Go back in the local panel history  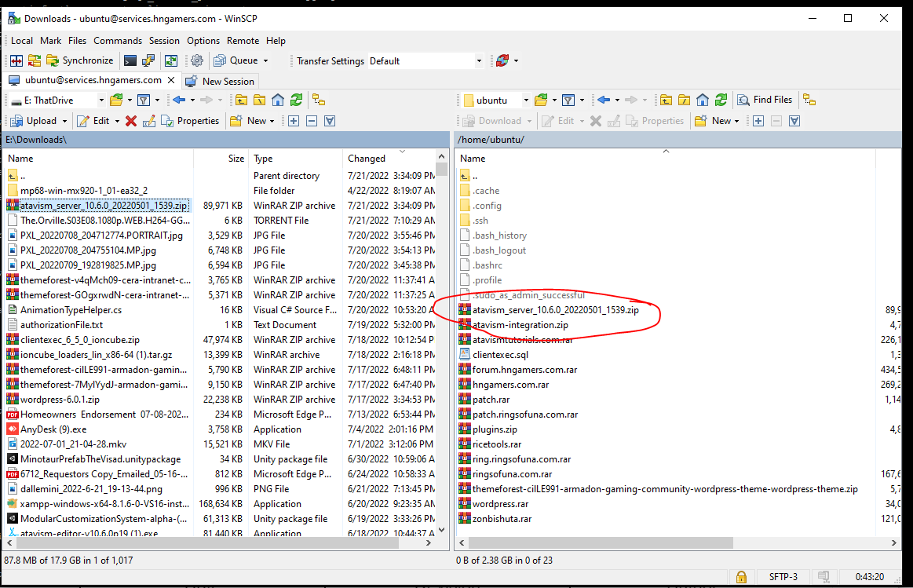pos(179,100)
